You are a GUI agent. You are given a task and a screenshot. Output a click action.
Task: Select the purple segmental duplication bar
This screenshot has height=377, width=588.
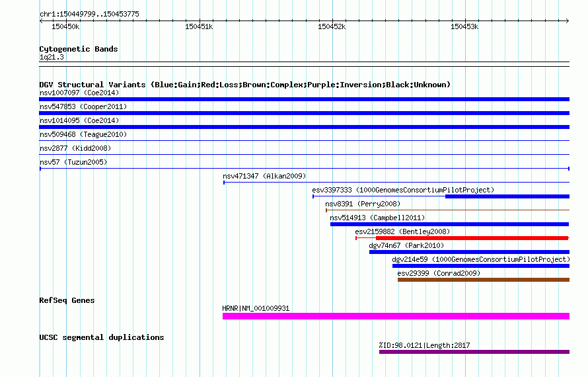[474, 352]
